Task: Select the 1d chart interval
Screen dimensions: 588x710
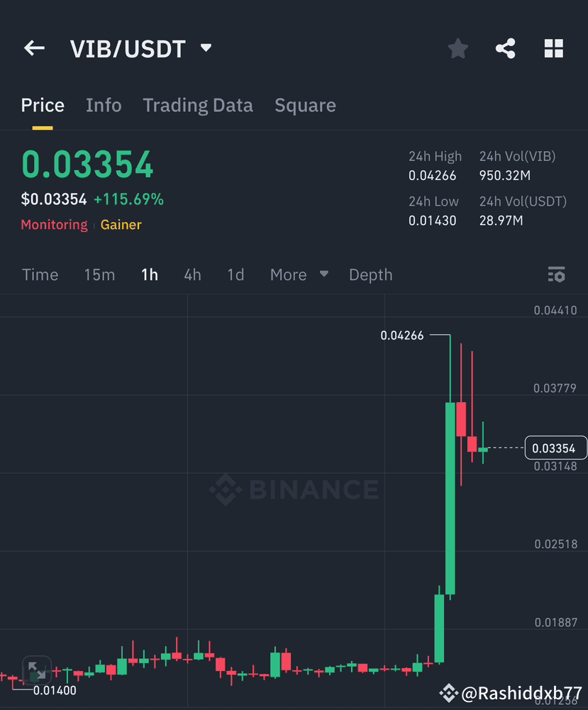Action: [x=235, y=274]
